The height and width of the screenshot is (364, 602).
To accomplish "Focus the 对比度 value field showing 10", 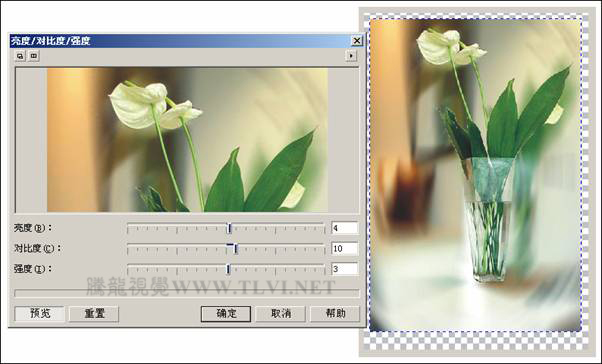I will tap(345, 248).
